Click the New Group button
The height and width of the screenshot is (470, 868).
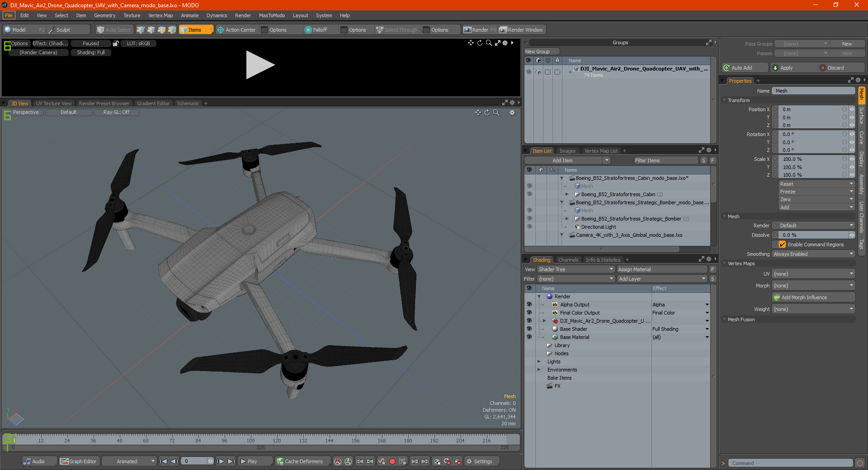[542, 52]
